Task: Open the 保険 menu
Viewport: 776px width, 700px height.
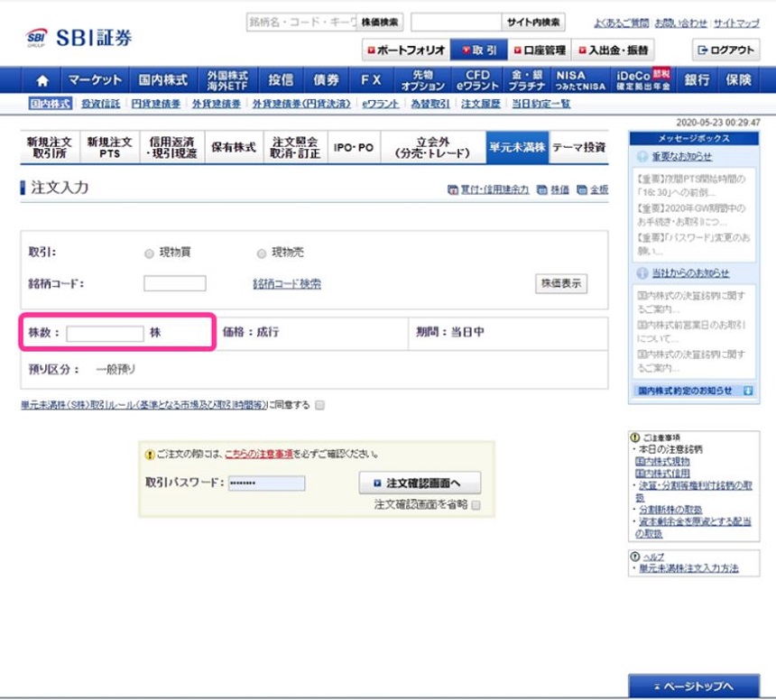Action: pos(738,80)
